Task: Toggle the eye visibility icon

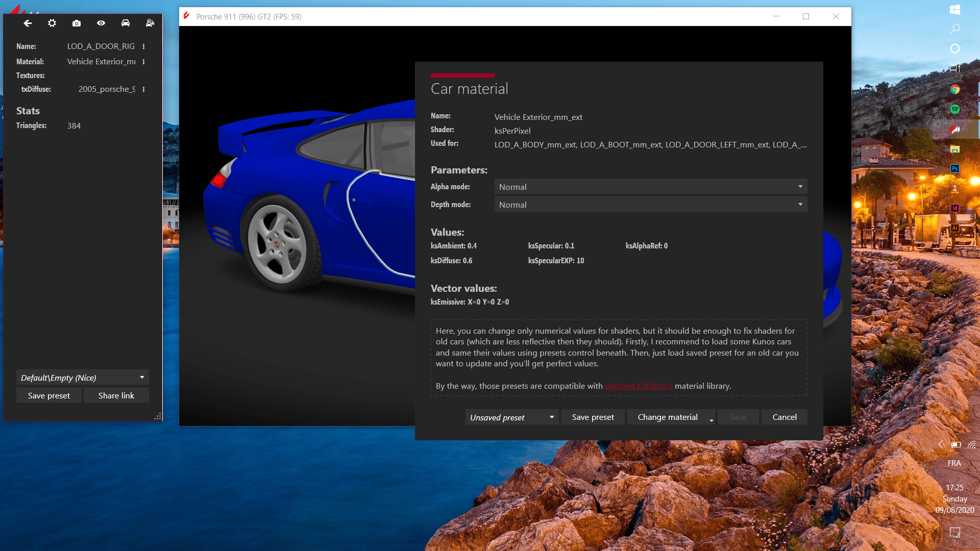Action: coord(101,23)
